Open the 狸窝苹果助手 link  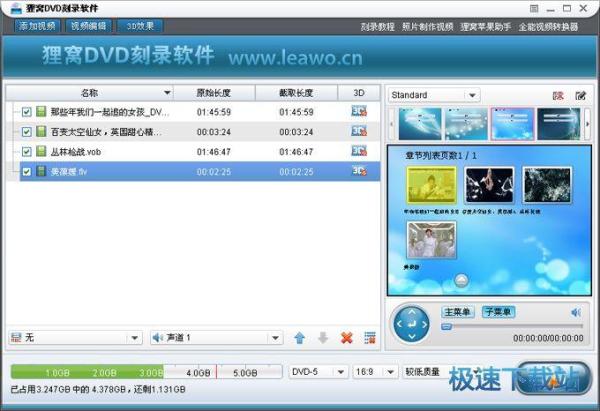[x=486, y=27]
